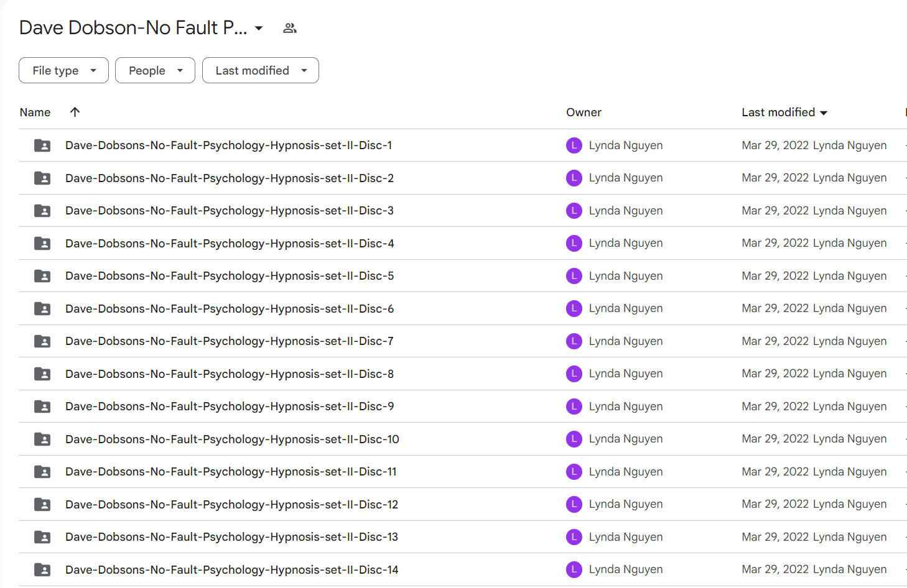The height and width of the screenshot is (588, 907).
Task: Click the shared folder icon for Disc-14
Action: click(42, 569)
